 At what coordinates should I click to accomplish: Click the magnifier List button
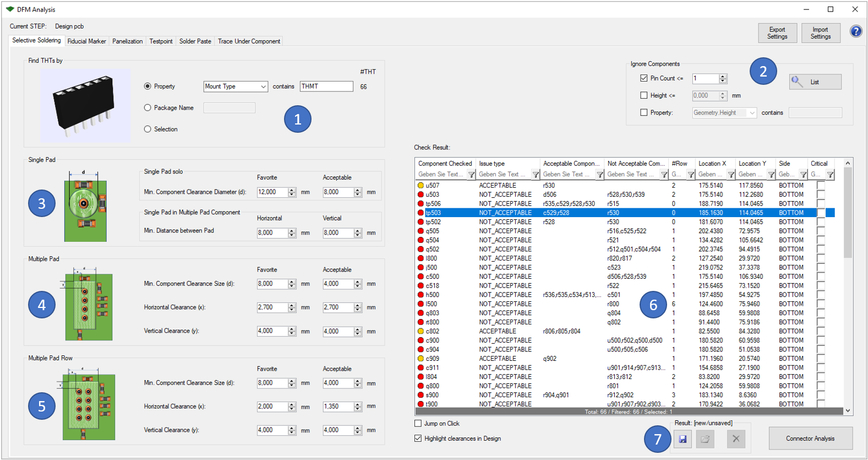click(815, 82)
